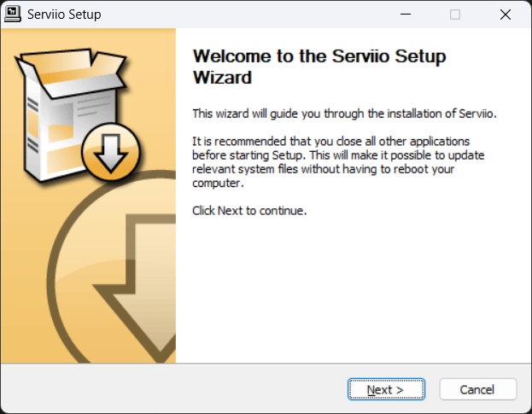Open the Serviio installer title bar icon
Screen dimensions: 532x414
13,15
